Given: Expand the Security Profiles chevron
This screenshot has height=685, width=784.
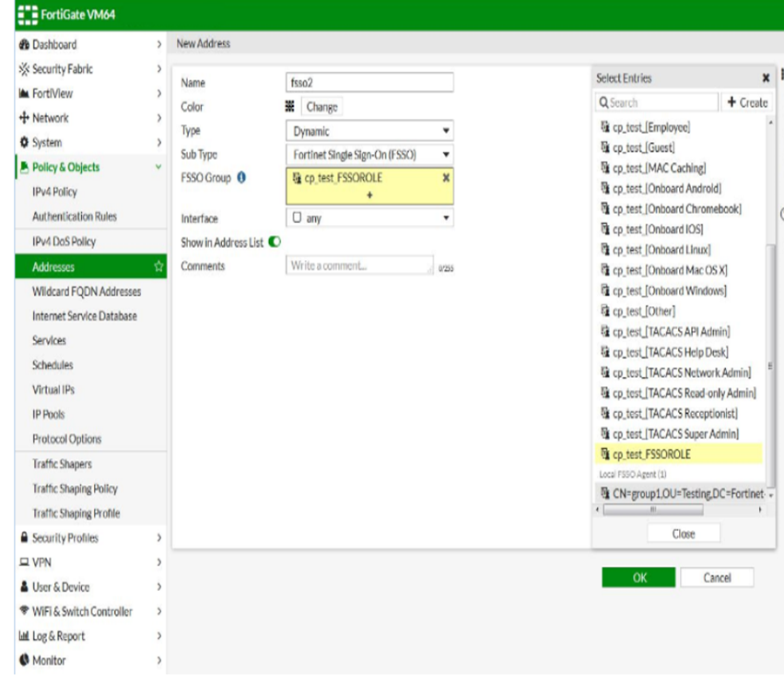Looking at the screenshot, I should click(159, 537).
